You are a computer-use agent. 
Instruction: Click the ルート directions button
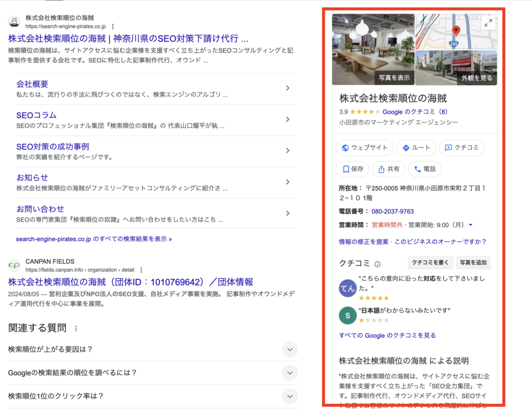point(416,147)
